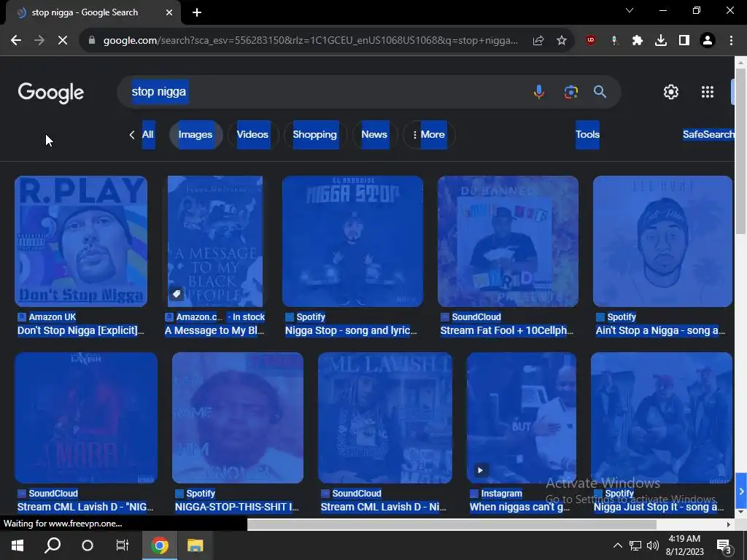This screenshot has height=560, width=747.
Task: Switch to the Videos tab
Action: click(252, 134)
